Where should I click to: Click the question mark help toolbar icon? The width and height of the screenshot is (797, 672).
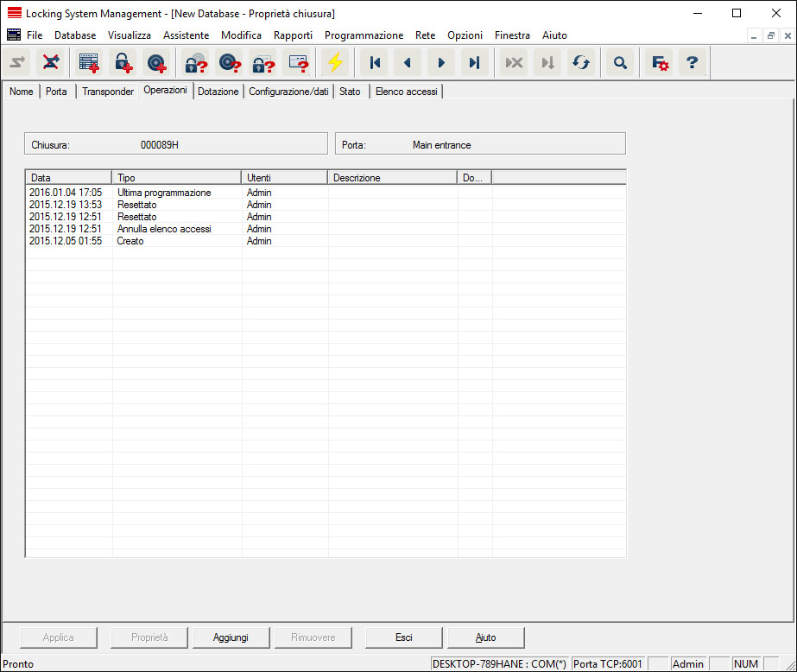coord(692,63)
